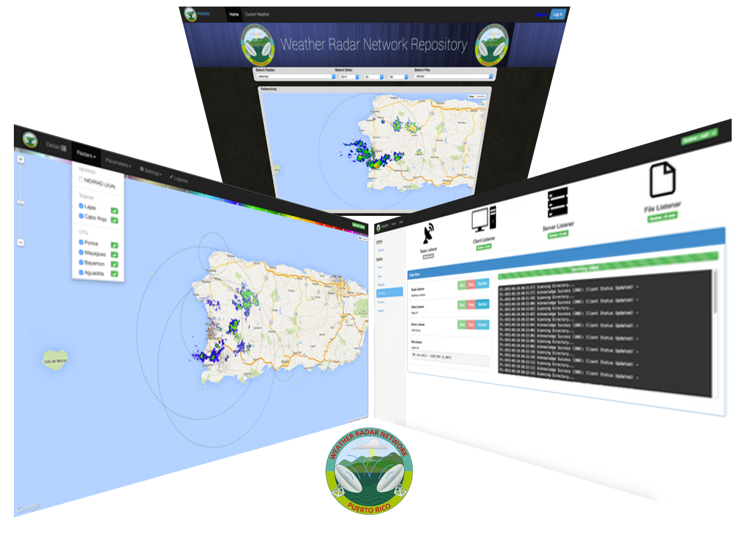Click the map zoom out minus icon

coord(20,242)
